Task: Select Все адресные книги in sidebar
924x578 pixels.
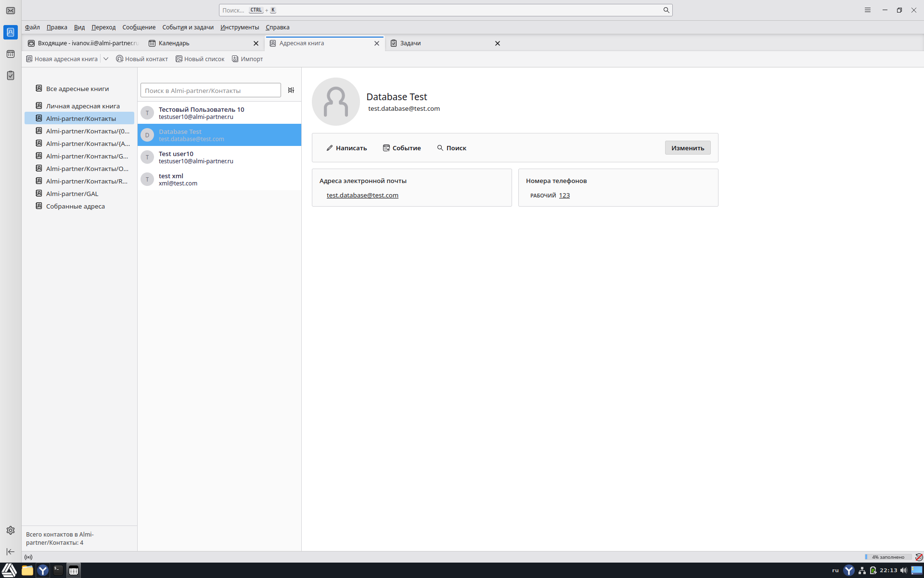Action: pos(79,89)
